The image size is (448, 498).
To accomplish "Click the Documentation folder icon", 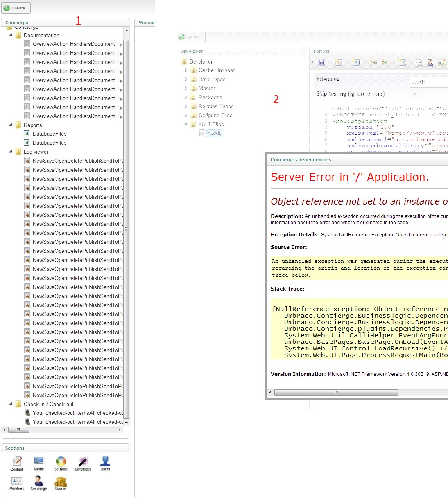I will tap(18, 35).
